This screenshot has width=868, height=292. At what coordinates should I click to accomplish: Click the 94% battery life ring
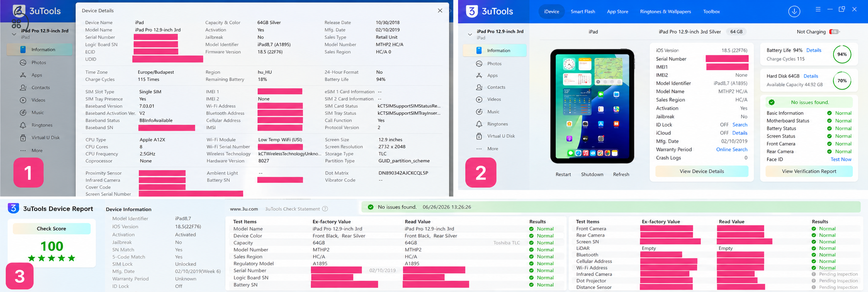pos(842,55)
